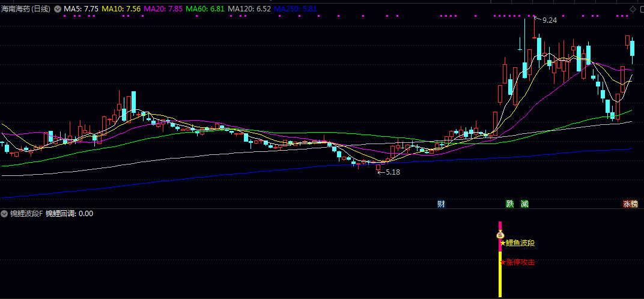644x299 pixels.
Task: Click the money bag signal icon
Action: [500, 235]
